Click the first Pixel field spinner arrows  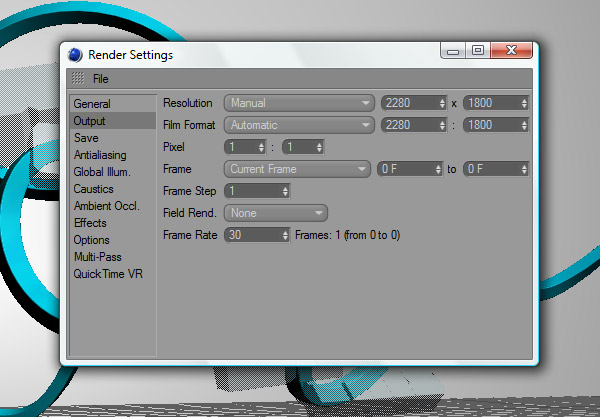(261, 147)
